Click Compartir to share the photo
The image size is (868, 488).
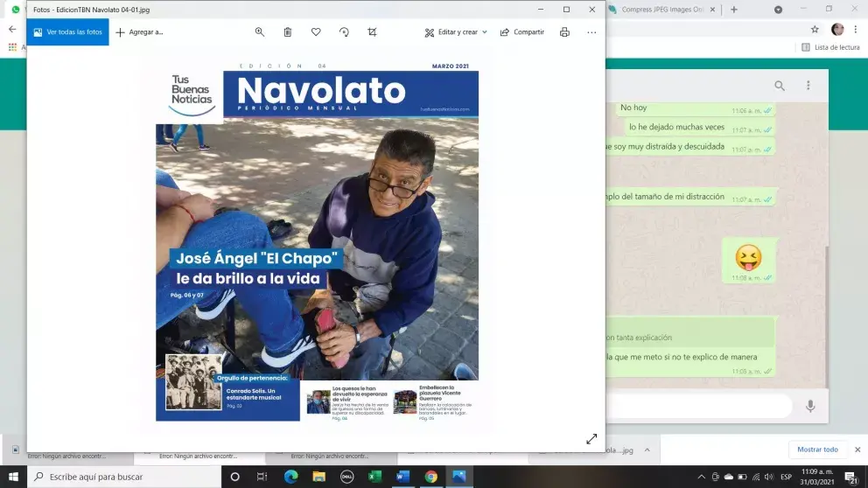pyautogui.click(x=522, y=32)
